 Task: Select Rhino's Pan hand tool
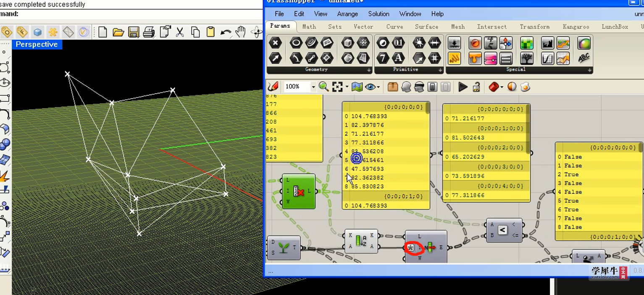click(240, 32)
